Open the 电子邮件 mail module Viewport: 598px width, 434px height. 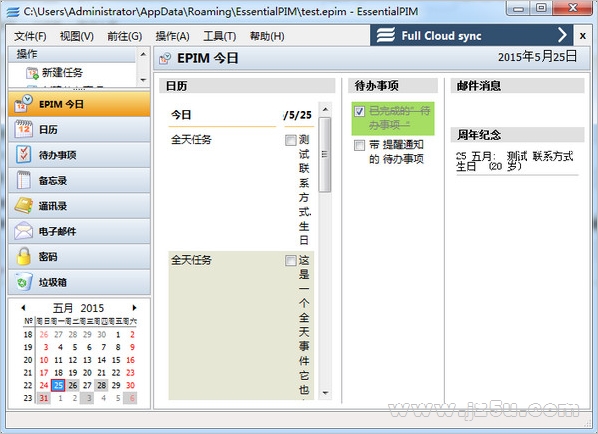(79, 231)
